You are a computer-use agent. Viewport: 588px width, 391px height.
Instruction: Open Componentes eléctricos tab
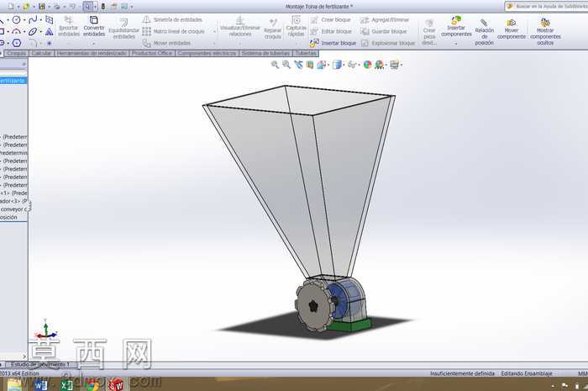coord(207,53)
